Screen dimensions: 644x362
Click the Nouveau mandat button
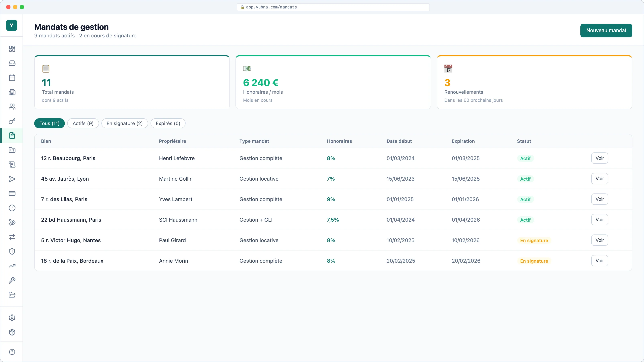606,31
